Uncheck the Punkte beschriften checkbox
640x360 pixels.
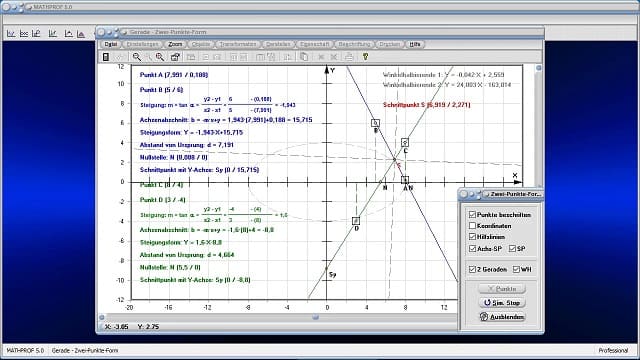(473, 215)
